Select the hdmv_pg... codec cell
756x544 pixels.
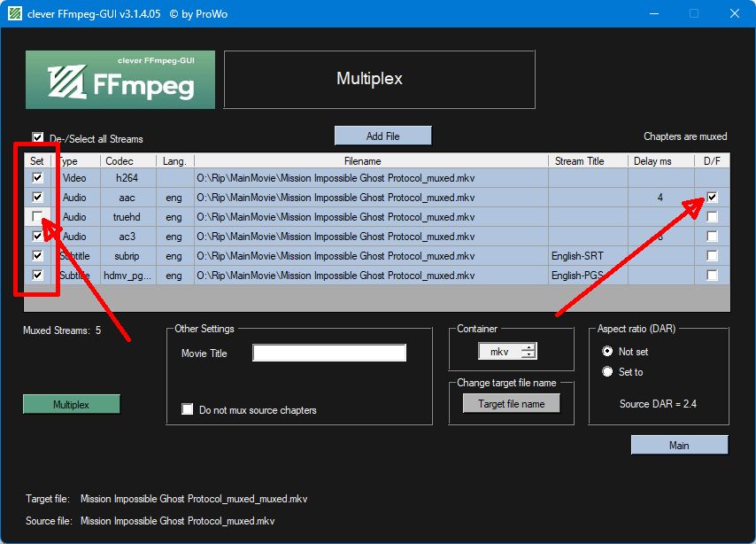coord(127,276)
